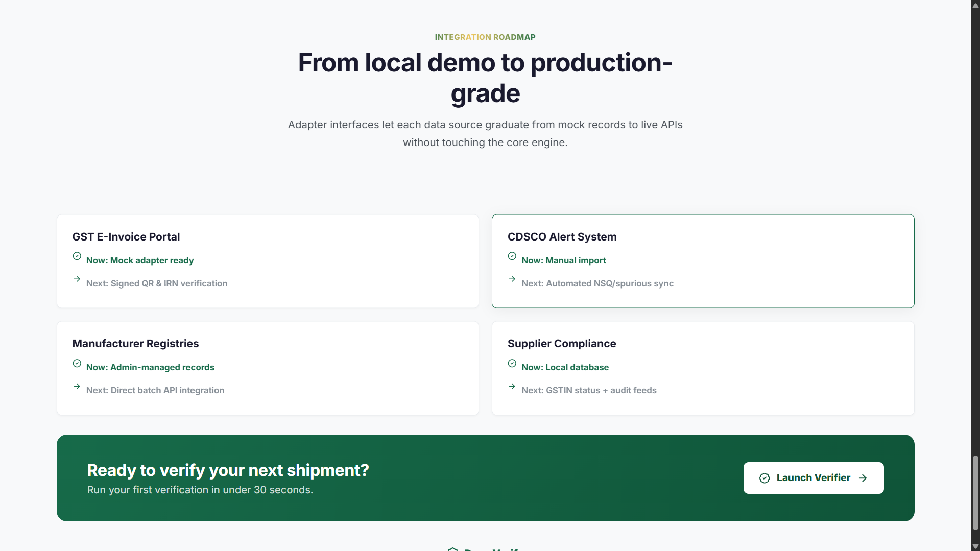
Task: Select the Supplier Compliance card title
Action: click(x=562, y=344)
